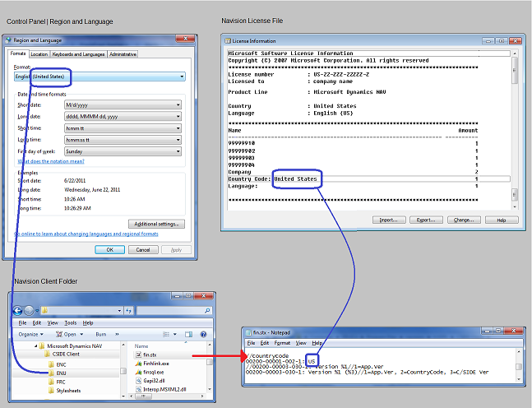Click Cancel in Region and Language

(x=143, y=250)
